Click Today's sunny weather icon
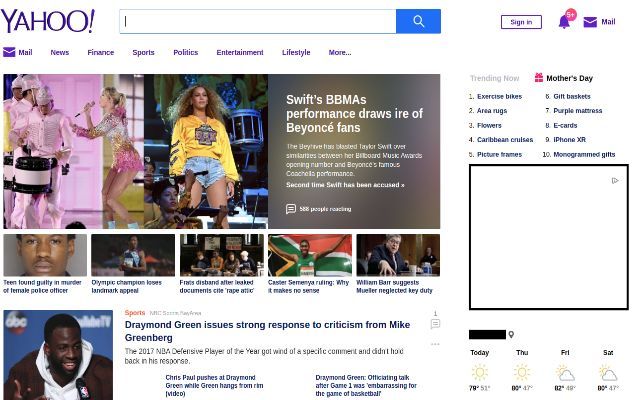The width and height of the screenshot is (635, 400). point(479,372)
